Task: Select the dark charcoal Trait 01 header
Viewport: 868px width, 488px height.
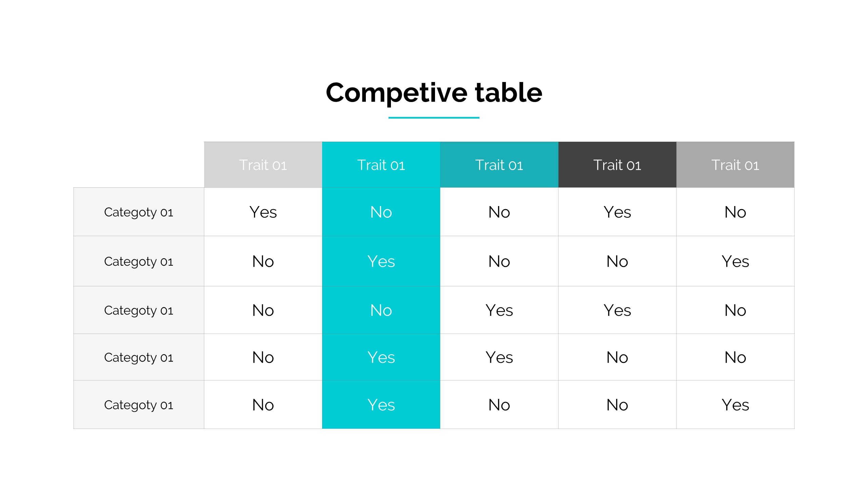Action: coord(617,165)
